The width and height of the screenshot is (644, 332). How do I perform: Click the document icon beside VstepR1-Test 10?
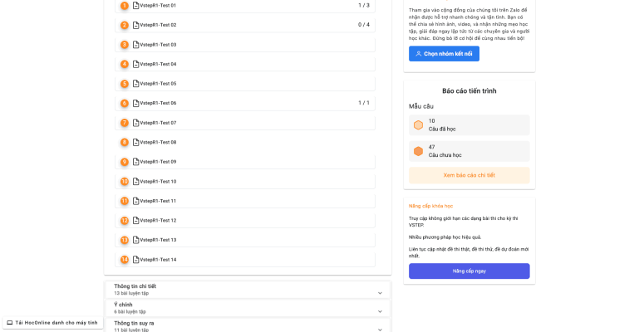tap(136, 182)
